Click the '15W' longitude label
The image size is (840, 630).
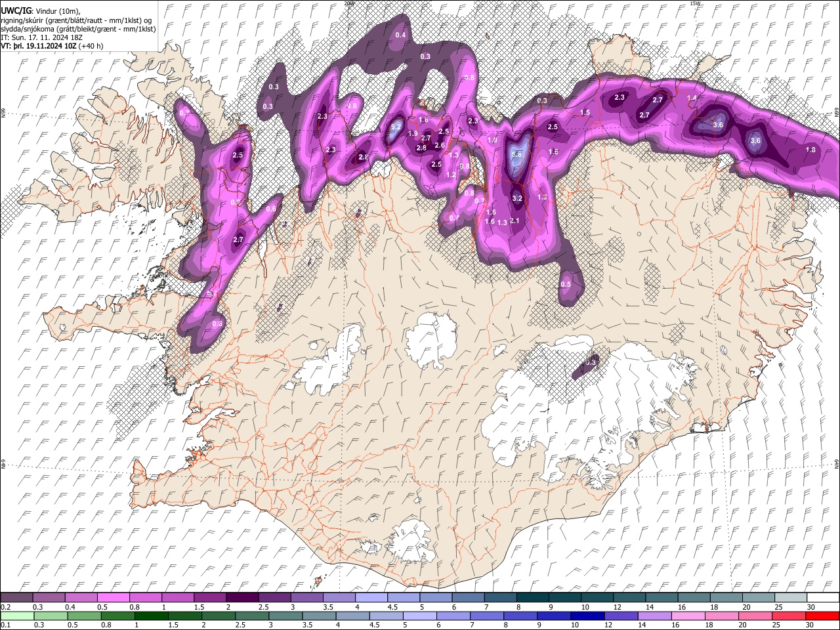coord(695,3)
